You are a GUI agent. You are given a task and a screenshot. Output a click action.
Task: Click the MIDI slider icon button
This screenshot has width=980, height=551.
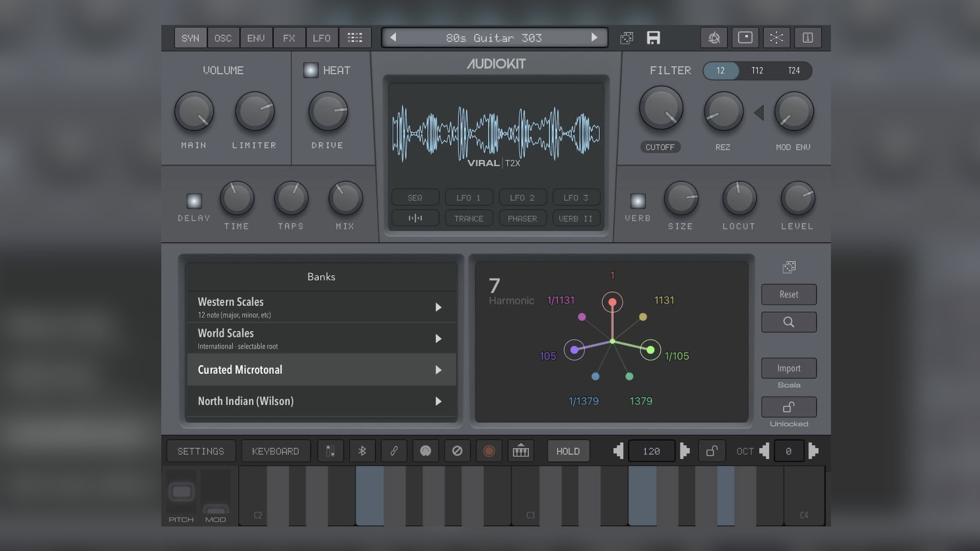click(x=330, y=451)
